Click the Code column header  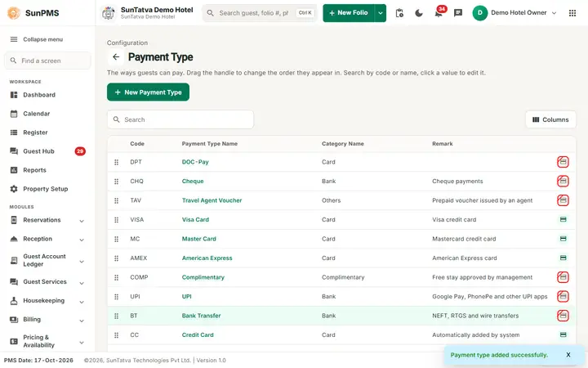click(137, 144)
